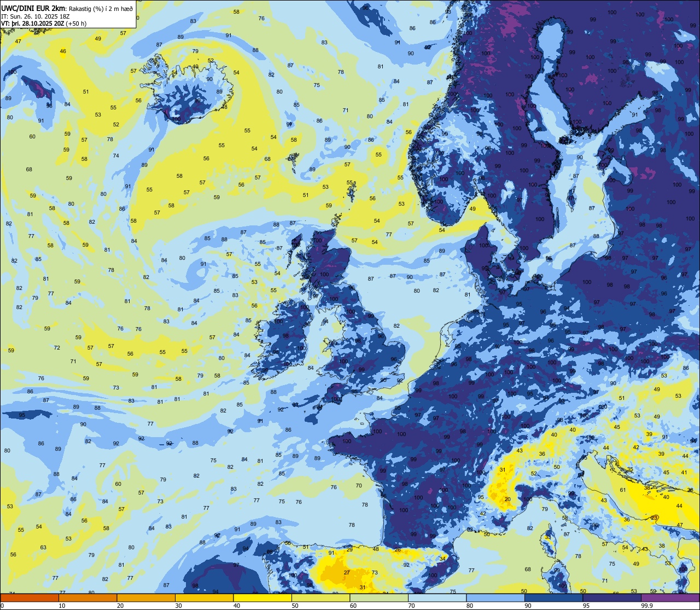The width and height of the screenshot is (700, 610).
Task: Select legend color band between 70 and 80
Action: pyautogui.click(x=437, y=597)
